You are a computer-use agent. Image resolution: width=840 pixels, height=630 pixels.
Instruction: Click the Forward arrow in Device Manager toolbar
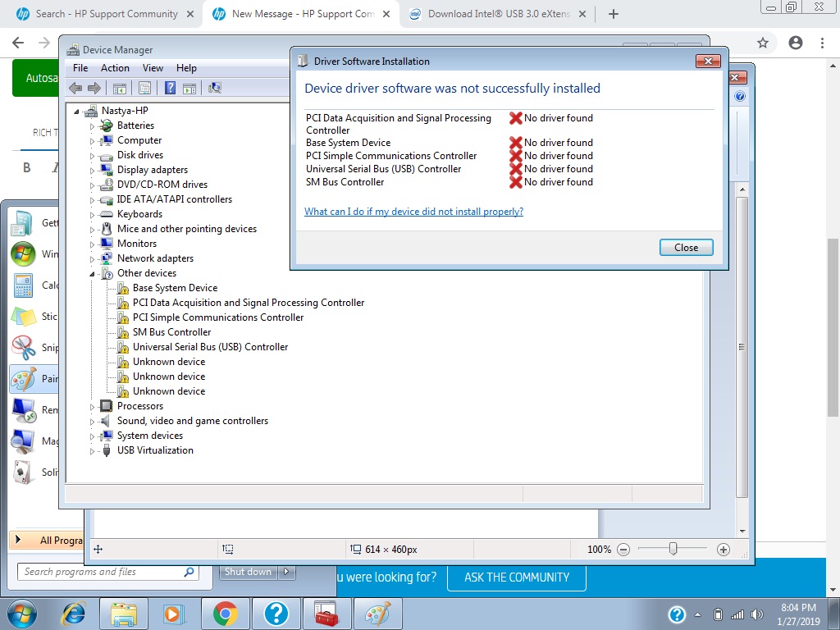tap(94, 88)
